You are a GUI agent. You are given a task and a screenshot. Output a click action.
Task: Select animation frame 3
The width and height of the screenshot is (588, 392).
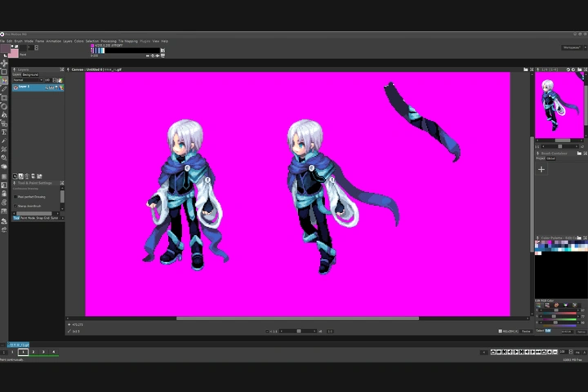tap(43, 352)
